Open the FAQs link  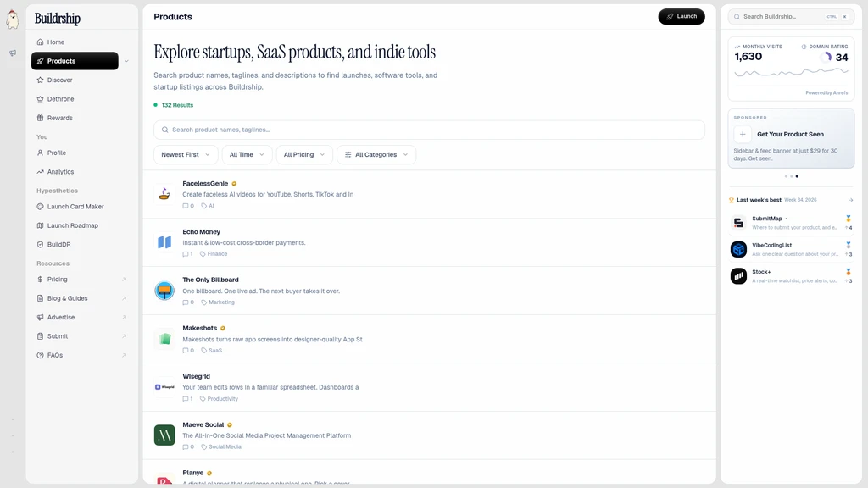[x=55, y=355]
